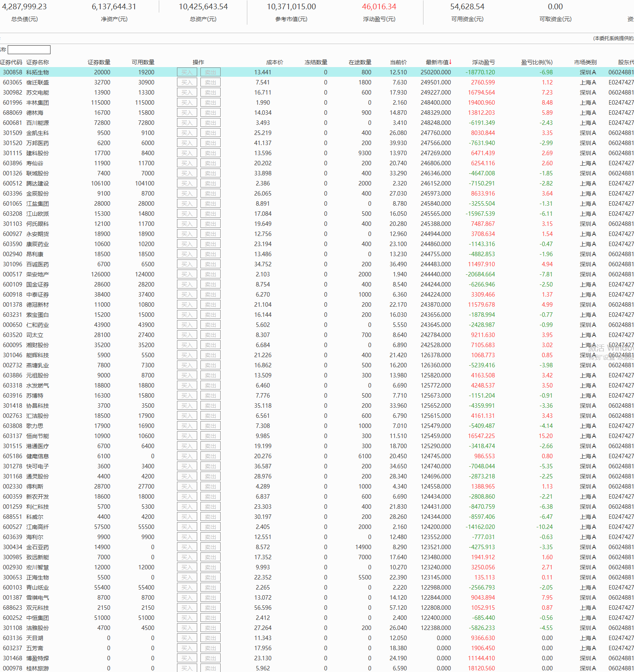The height and width of the screenshot is (672, 634).
Task: Click the 成本价 column header
Action: click(x=274, y=62)
